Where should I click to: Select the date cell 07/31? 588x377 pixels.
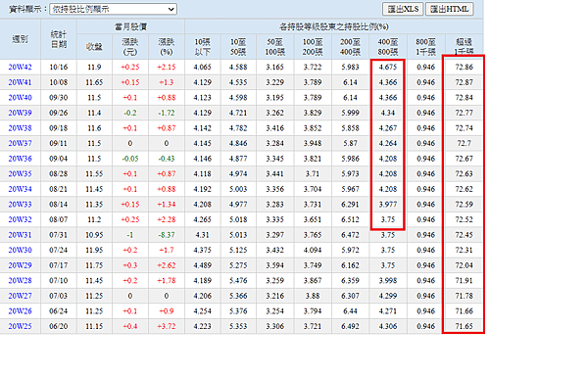click(x=59, y=235)
